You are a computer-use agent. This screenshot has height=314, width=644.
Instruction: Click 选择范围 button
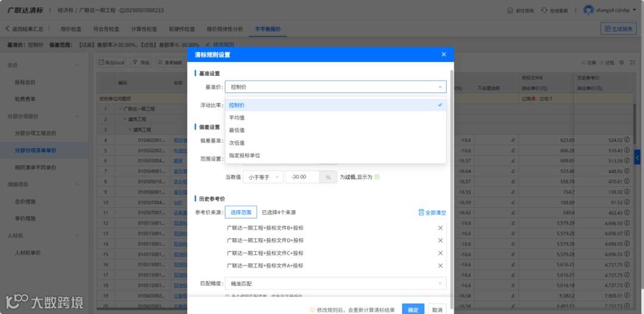(241, 213)
